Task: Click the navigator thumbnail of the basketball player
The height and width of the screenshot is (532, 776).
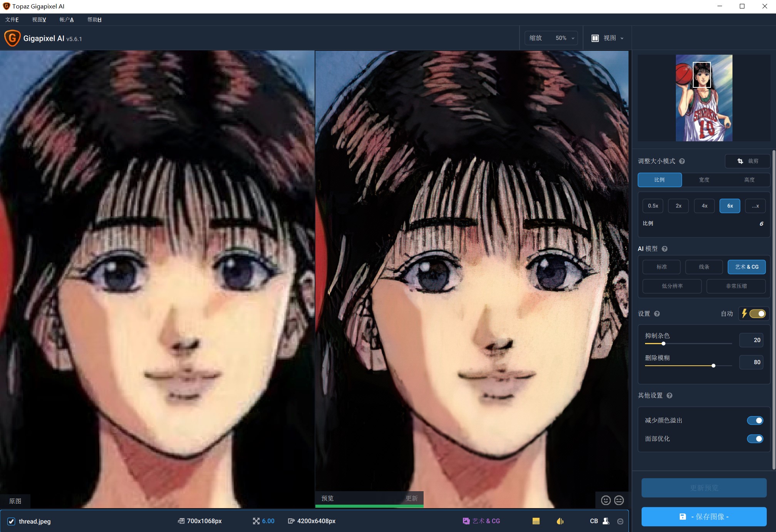Action: coord(704,98)
